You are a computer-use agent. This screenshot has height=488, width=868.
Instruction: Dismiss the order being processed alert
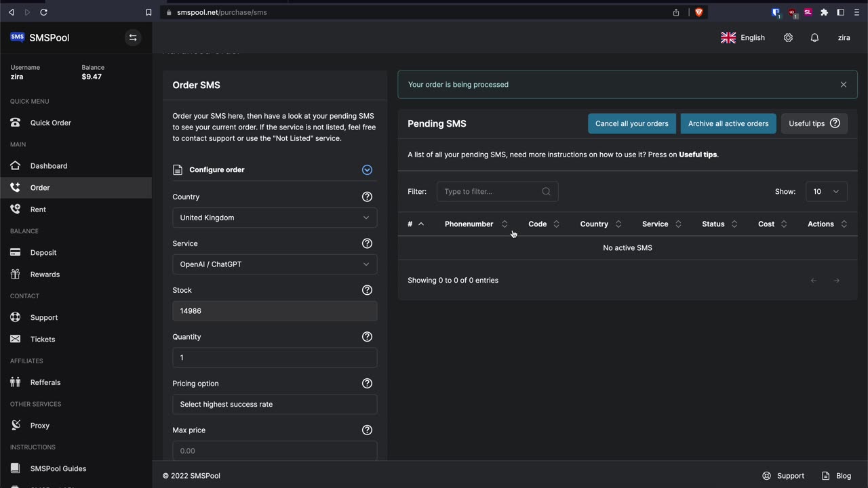tap(844, 85)
